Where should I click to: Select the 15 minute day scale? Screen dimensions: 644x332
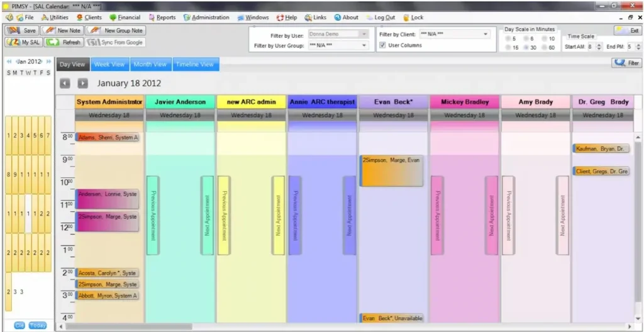508,48
